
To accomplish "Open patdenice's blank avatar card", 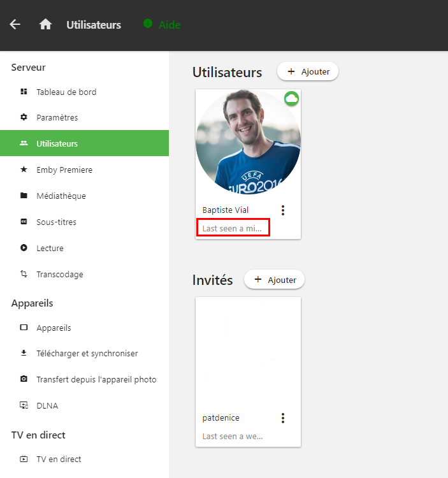I will [248, 350].
